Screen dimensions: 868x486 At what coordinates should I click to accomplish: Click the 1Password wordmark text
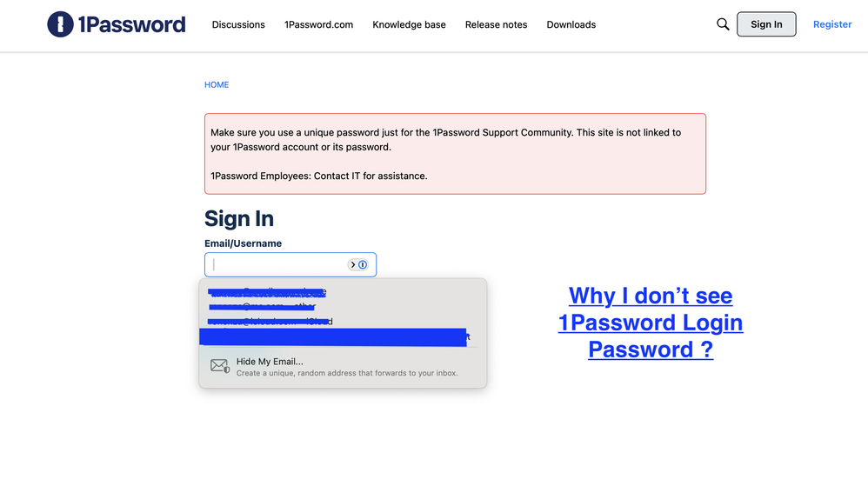tap(131, 24)
